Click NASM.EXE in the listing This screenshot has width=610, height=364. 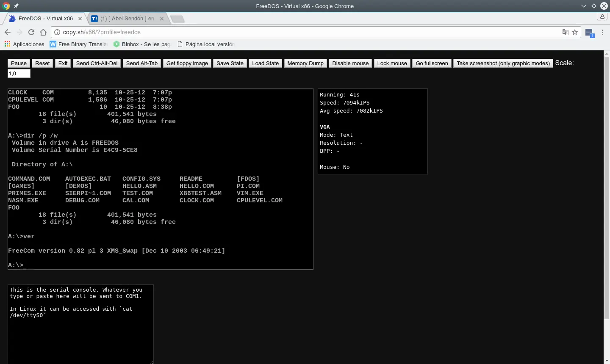coord(23,200)
